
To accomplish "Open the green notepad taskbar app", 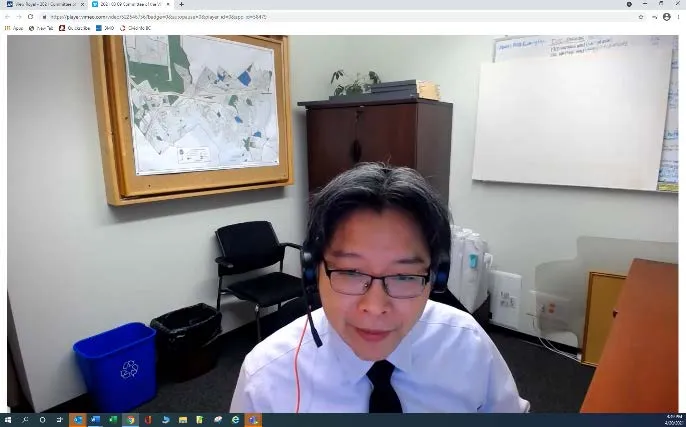I will pos(200,420).
